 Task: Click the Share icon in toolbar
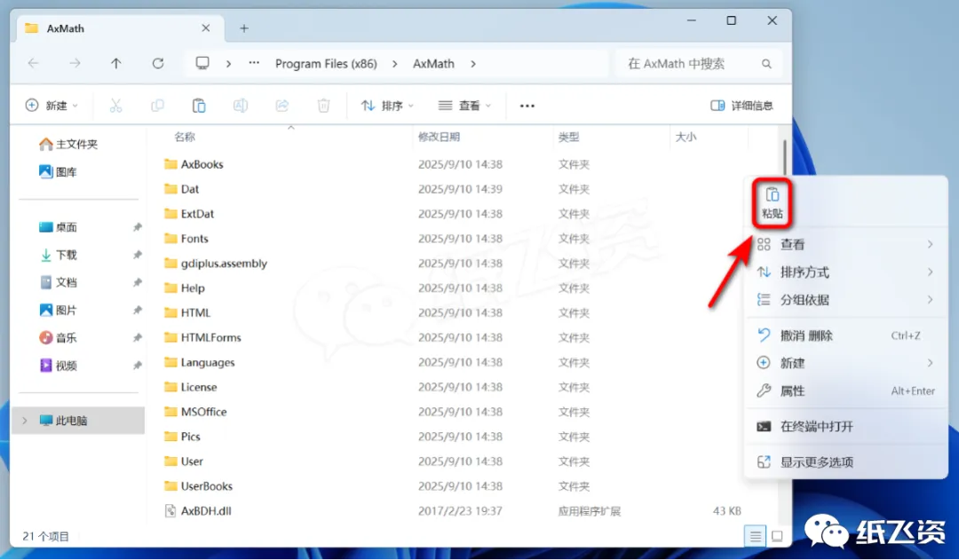[x=282, y=106]
